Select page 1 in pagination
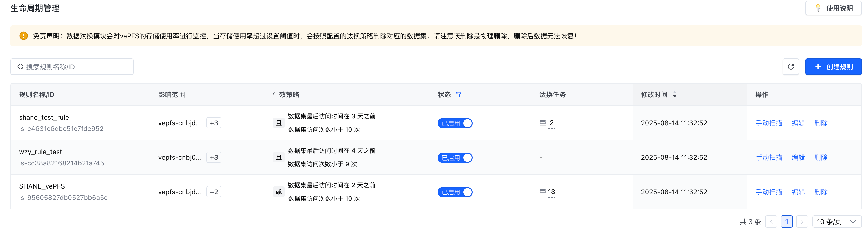 pos(786,221)
